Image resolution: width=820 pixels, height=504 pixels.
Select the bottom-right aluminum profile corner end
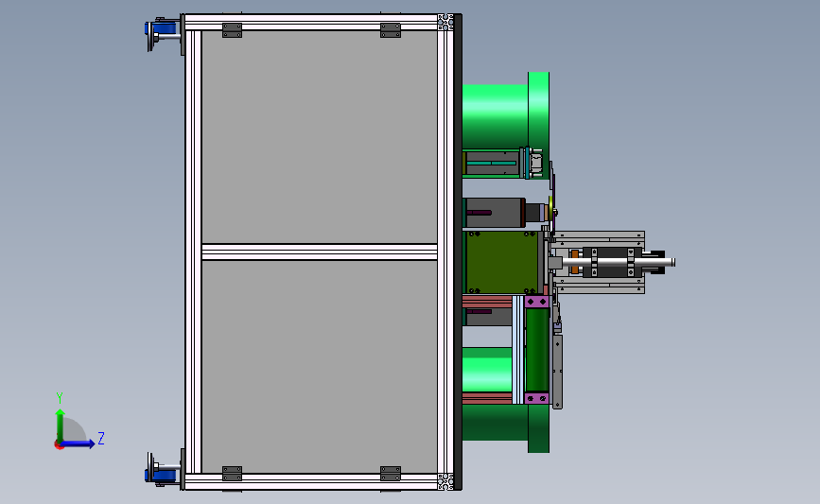tap(445, 481)
